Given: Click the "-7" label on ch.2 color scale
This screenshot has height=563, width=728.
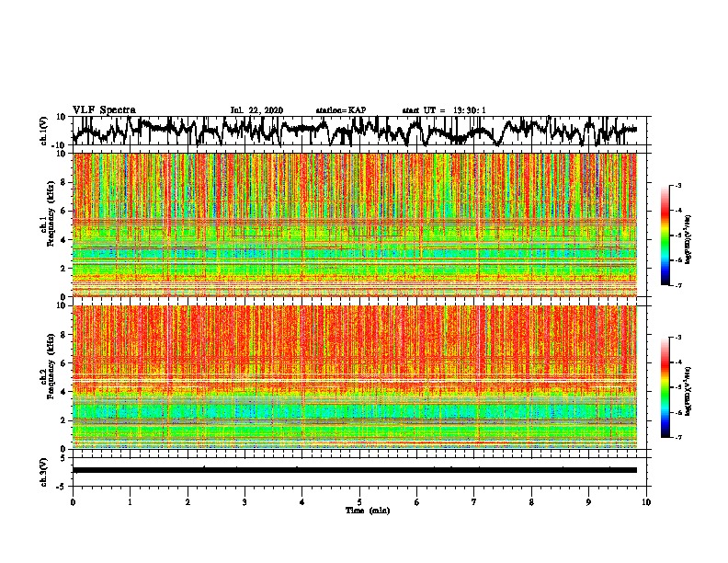Looking at the screenshot, I should [677, 437].
